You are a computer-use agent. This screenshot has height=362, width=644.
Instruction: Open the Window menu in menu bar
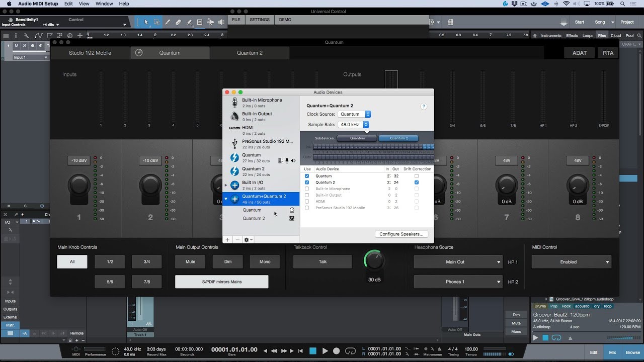(104, 4)
